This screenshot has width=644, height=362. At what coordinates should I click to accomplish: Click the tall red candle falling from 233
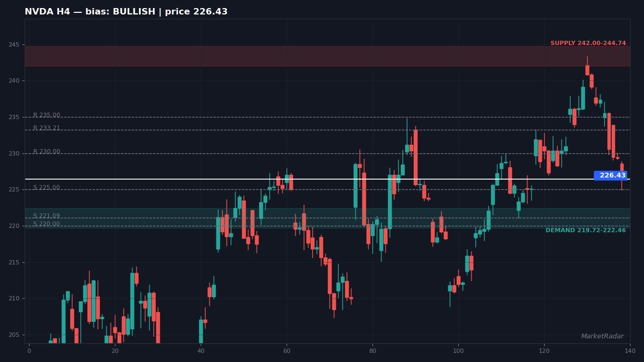pyautogui.click(x=415, y=157)
